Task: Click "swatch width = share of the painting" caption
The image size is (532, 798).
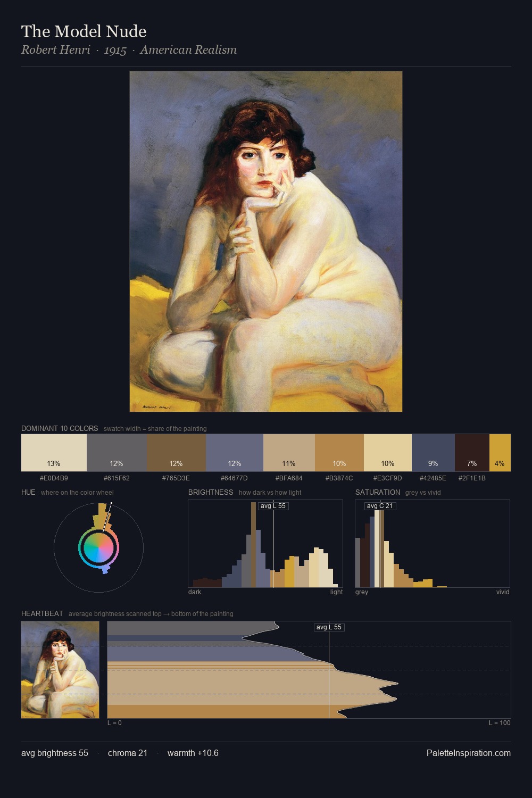Action: pyautogui.click(x=155, y=429)
